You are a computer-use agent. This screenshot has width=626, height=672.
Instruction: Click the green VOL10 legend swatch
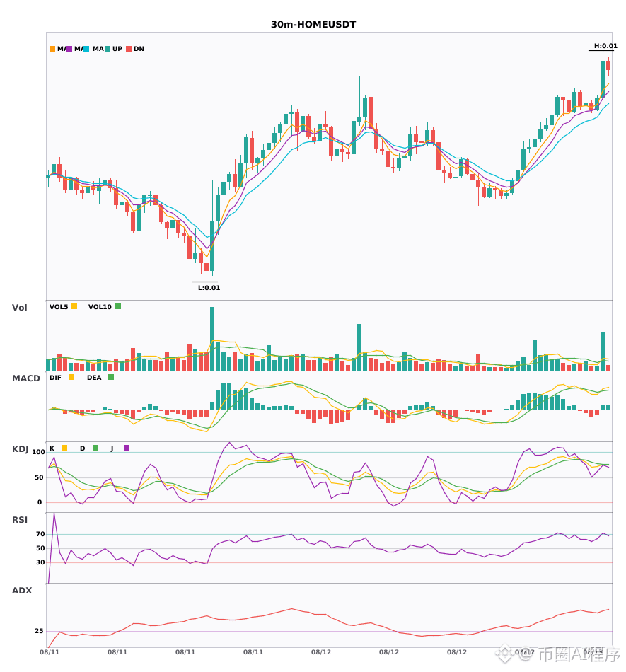point(118,306)
